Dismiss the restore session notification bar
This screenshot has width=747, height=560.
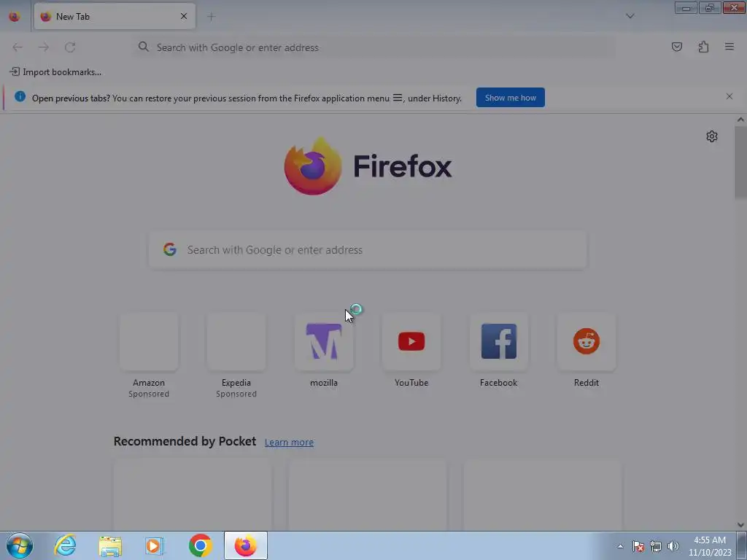(x=729, y=96)
